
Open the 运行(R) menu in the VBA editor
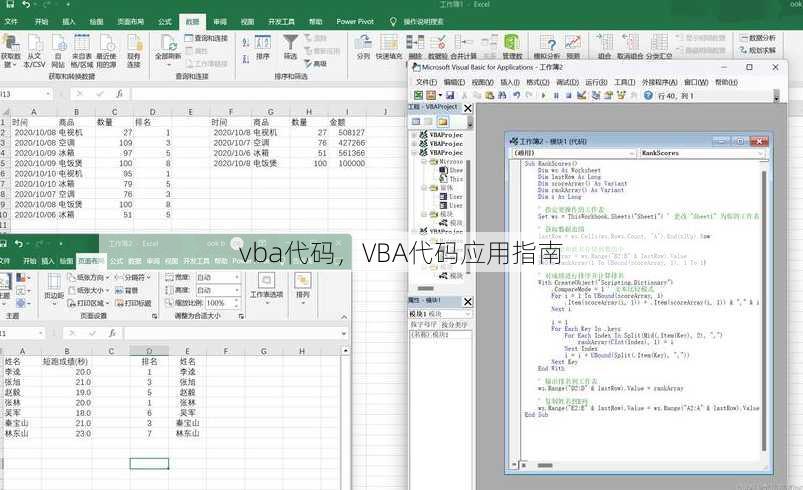point(596,82)
